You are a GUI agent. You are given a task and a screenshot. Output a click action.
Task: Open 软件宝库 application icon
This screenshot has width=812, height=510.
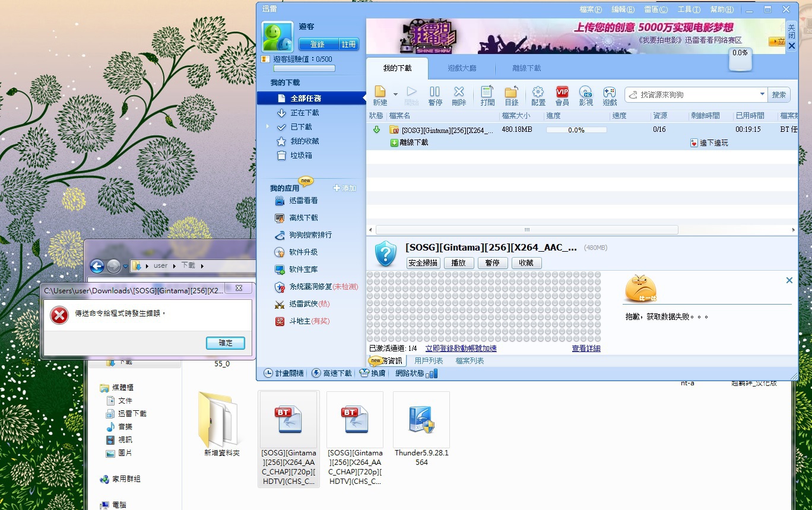pyautogui.click(x=280, y=270)
